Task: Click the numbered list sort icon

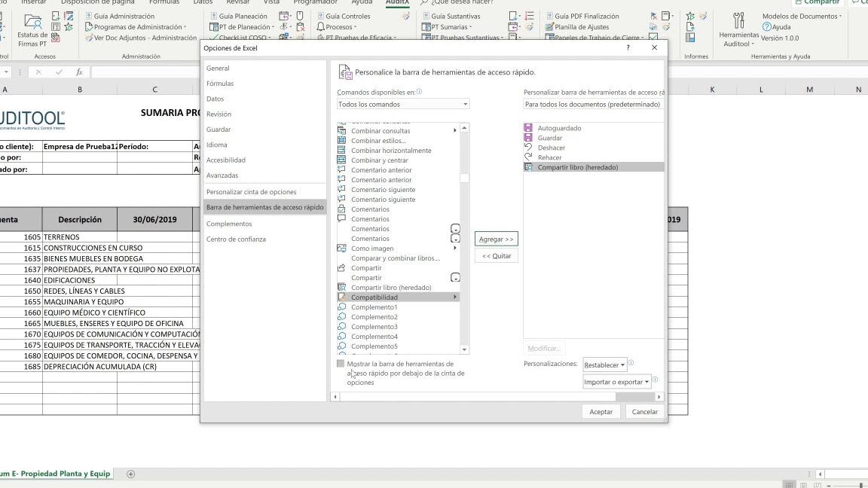Action: 529,16
